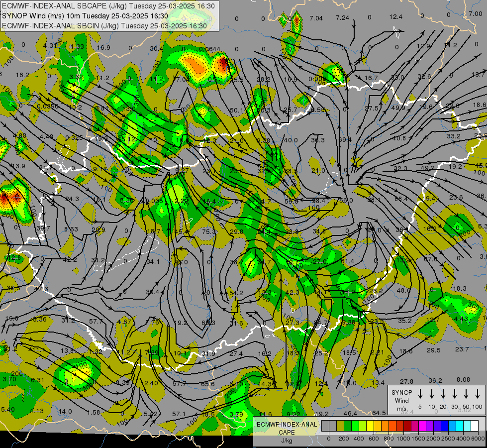The width and height of the screenshot is (487, 448).
Task: Click the 4.43 value on the map
Action: (461, 319)
